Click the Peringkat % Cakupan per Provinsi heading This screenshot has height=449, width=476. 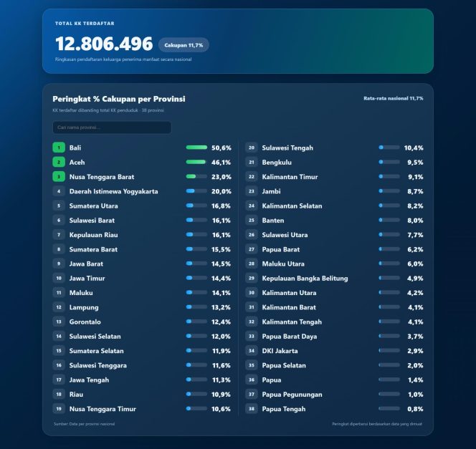pyautogui.click(x=119, y=99)
